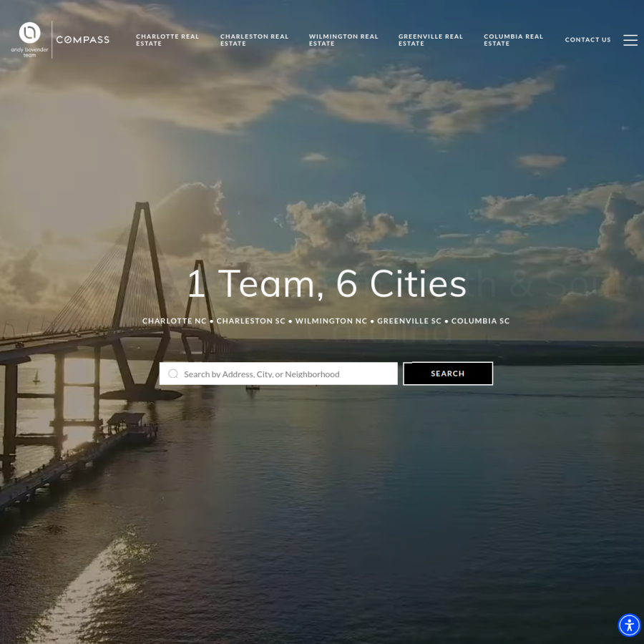This screenshot has height=644, width=644.
Task: Click the "Columbia SC" text
Action: [480, 321]
